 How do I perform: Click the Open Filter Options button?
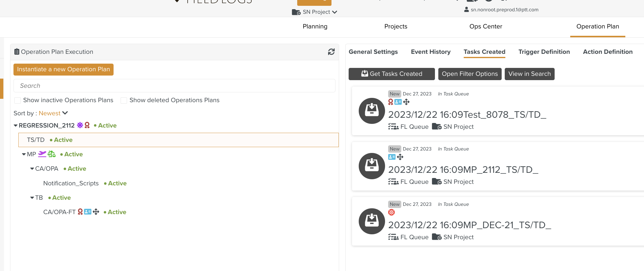click(x=470, y=74)
